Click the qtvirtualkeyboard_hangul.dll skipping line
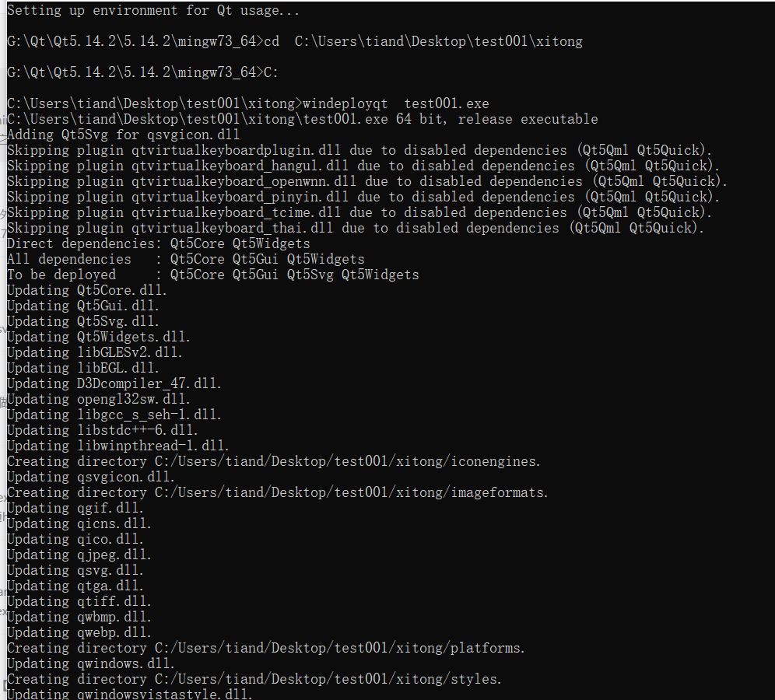 [x=363, y=166]
